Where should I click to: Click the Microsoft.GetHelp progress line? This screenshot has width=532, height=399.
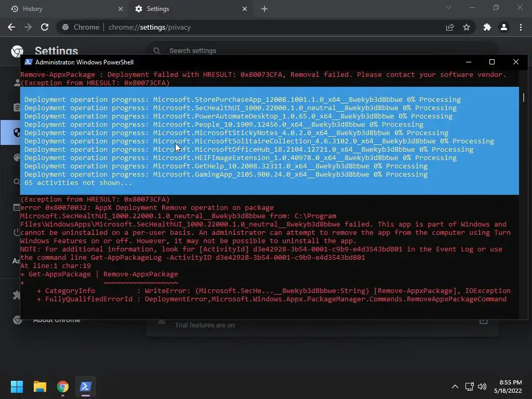(x=226, y=166)
